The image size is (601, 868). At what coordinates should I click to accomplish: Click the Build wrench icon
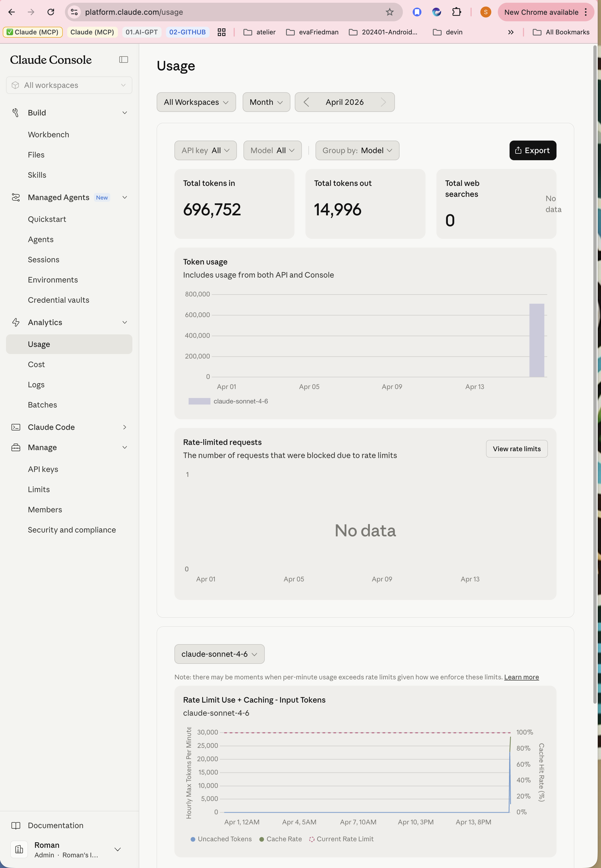[16, 113]
